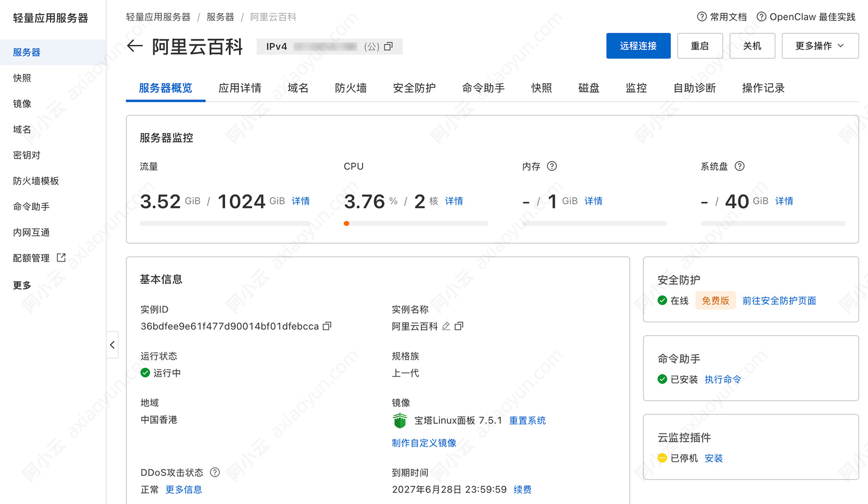Edit instance name with pencil icon
Image resolution: width=868 pixels, height=504 pixels.
coord(446,326)
